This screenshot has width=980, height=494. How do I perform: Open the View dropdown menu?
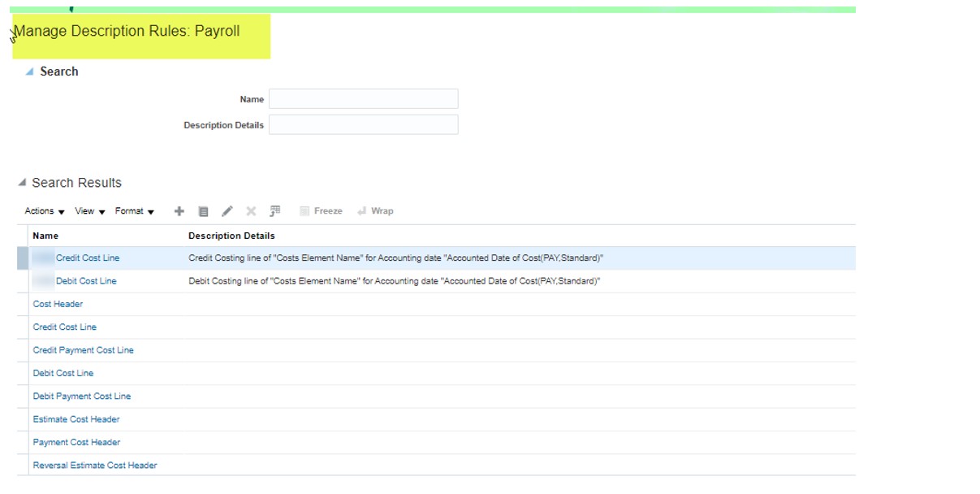pos(90,211)
